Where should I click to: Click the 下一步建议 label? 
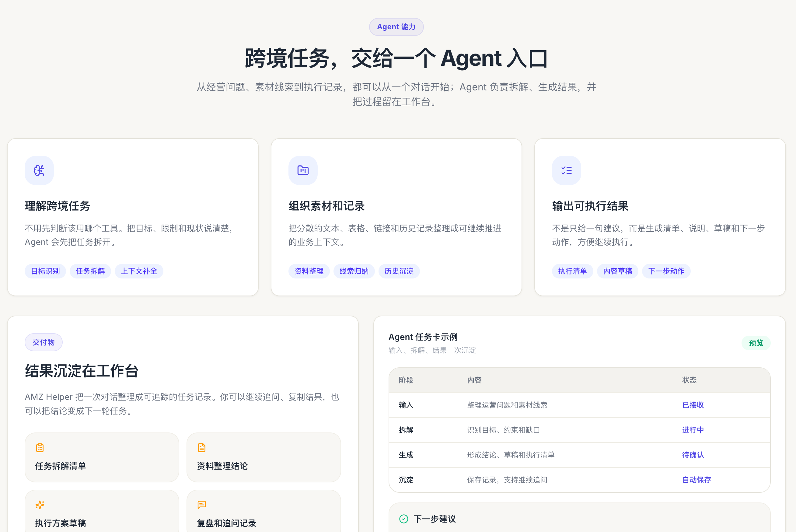pyautogui.click(x=435, y=519)
